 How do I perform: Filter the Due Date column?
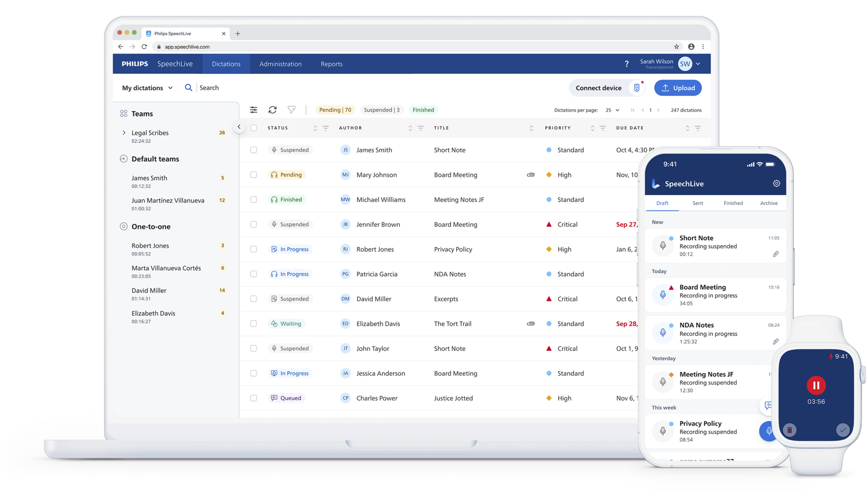698,128
